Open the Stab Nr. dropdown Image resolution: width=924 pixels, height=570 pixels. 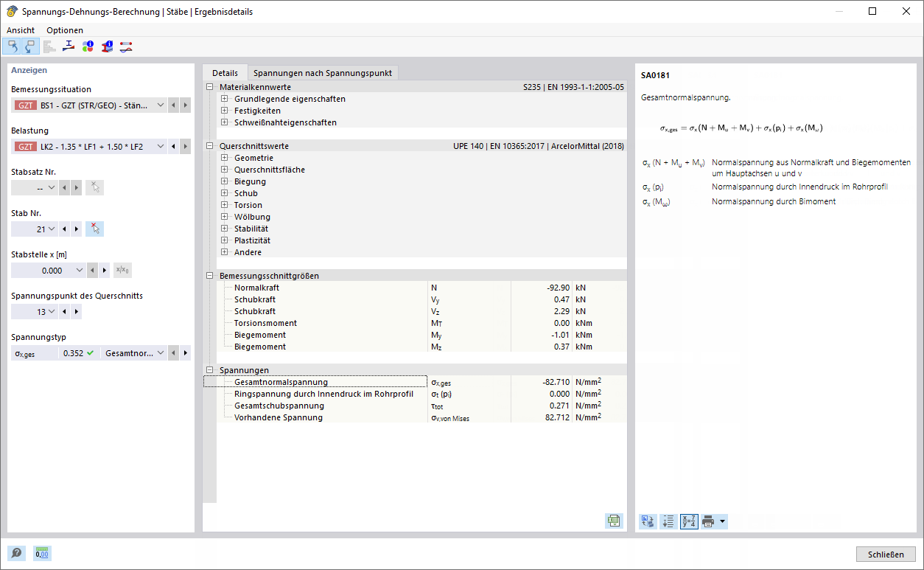click(x=52, y=229)
